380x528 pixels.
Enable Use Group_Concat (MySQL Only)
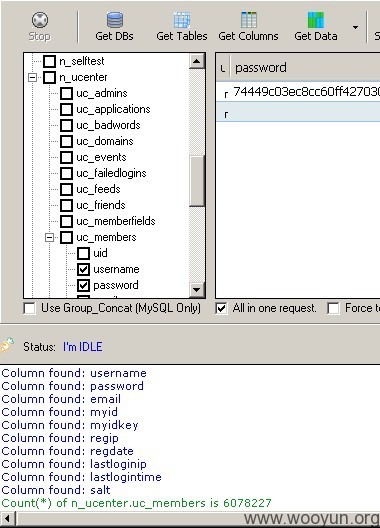tap(30, 308)
